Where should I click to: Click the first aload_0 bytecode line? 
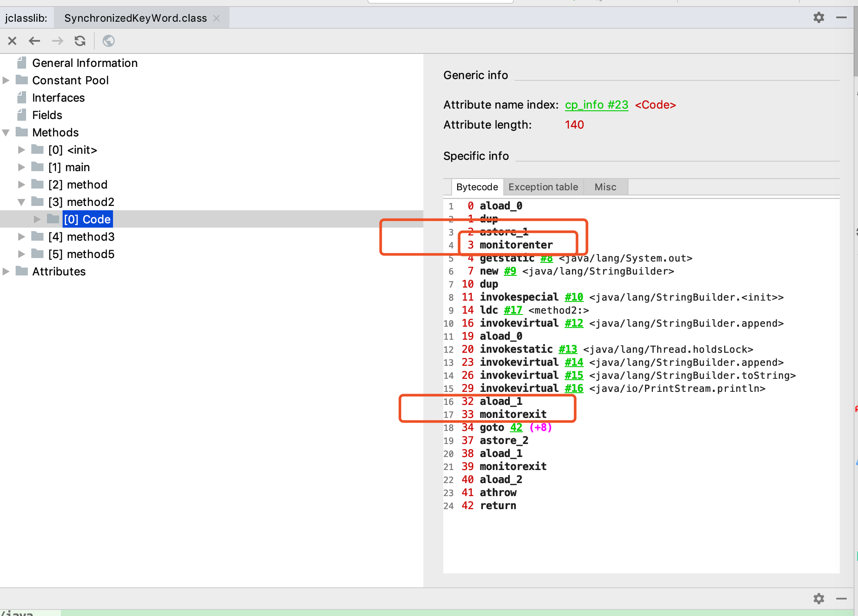[501, 206]
